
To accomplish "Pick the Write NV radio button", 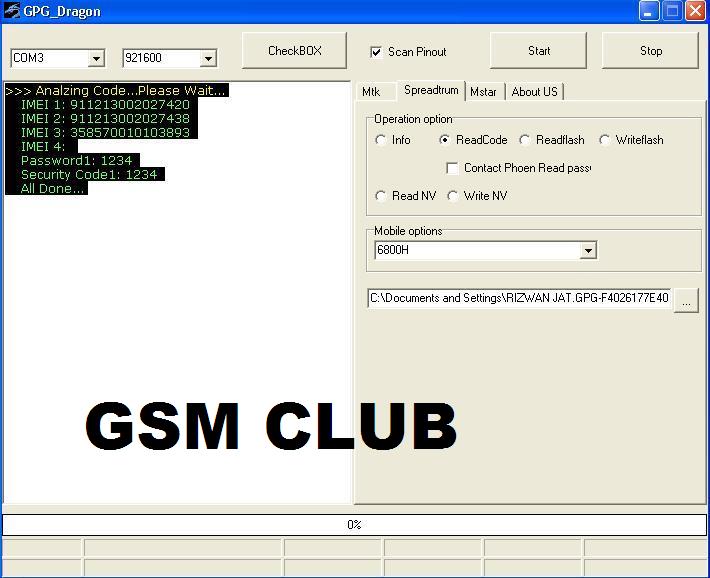I will click(x=453, y=196).
